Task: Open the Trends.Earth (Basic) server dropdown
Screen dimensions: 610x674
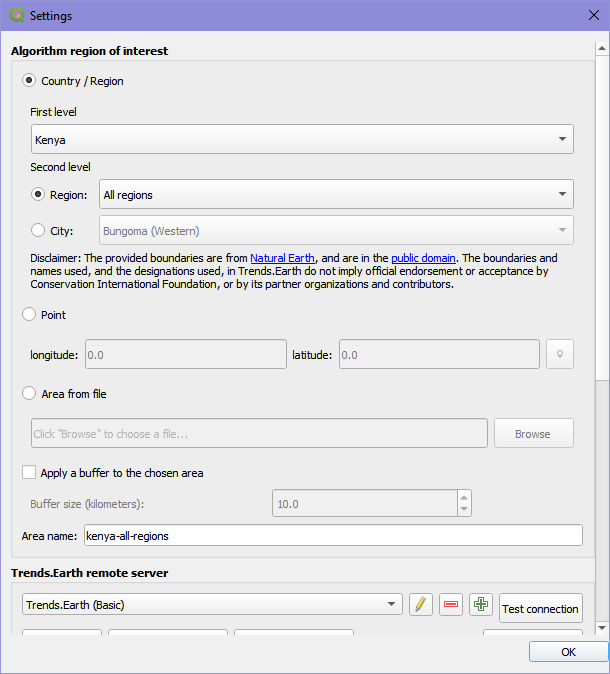Action: click(212, 604)
